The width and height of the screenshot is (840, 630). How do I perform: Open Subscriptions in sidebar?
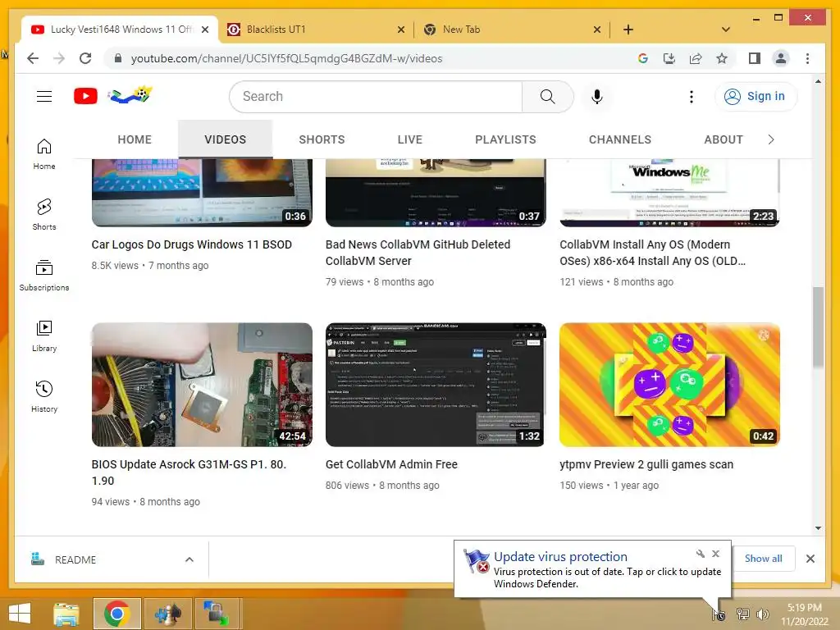point(44,276)
